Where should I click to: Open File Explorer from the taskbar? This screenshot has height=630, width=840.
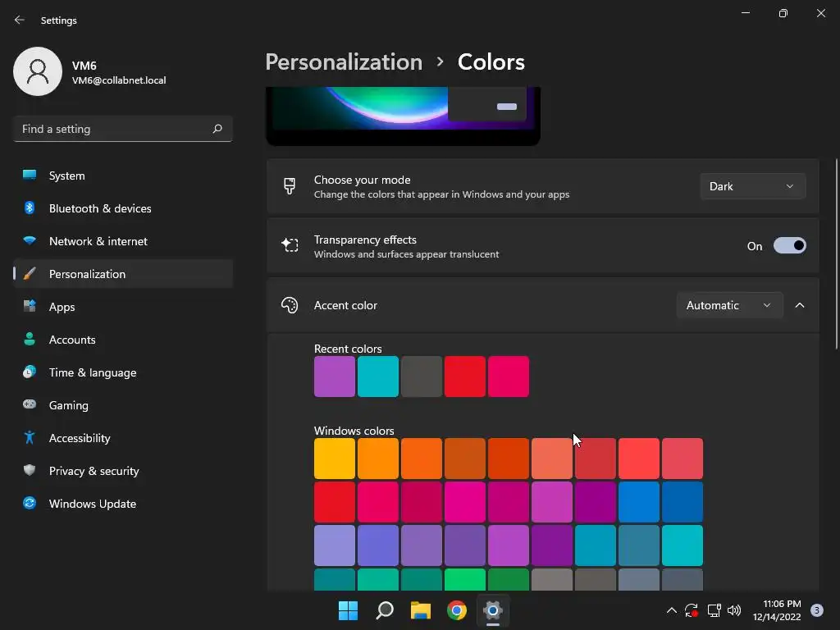[421, 610]
